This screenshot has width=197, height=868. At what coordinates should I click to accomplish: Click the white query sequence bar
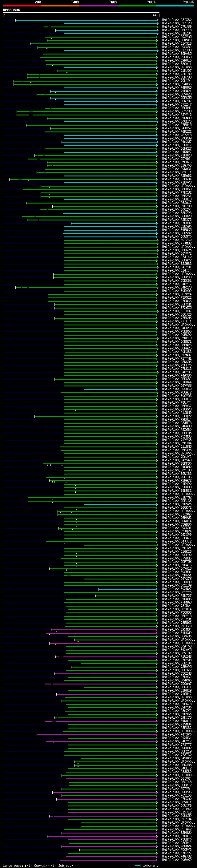pyautogui.click(x=81, y=12)
